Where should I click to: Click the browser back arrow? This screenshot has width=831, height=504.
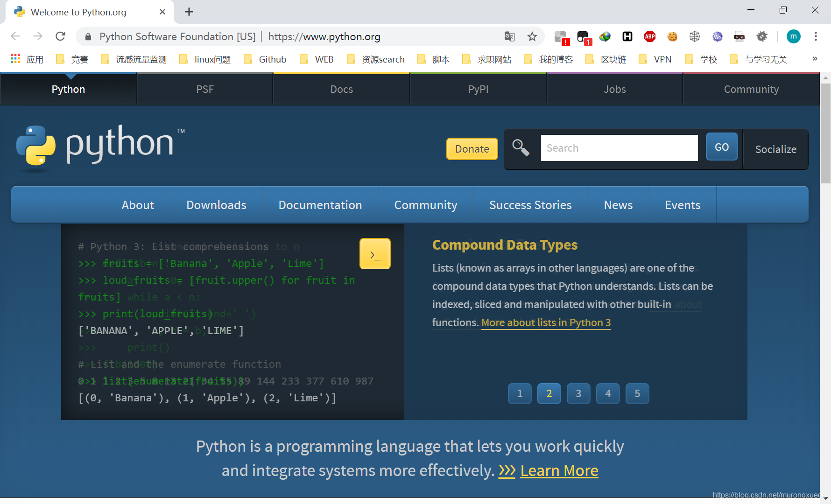click(x=15, y=36)
